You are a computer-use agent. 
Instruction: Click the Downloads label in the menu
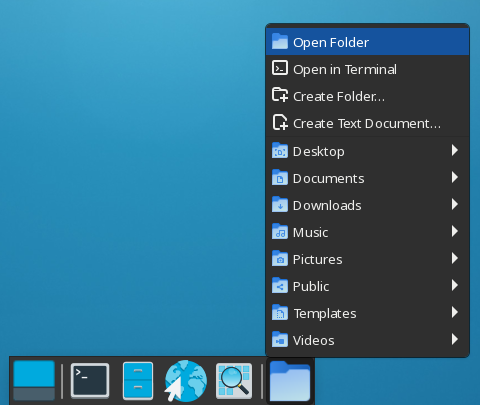[x=327, y=205]
